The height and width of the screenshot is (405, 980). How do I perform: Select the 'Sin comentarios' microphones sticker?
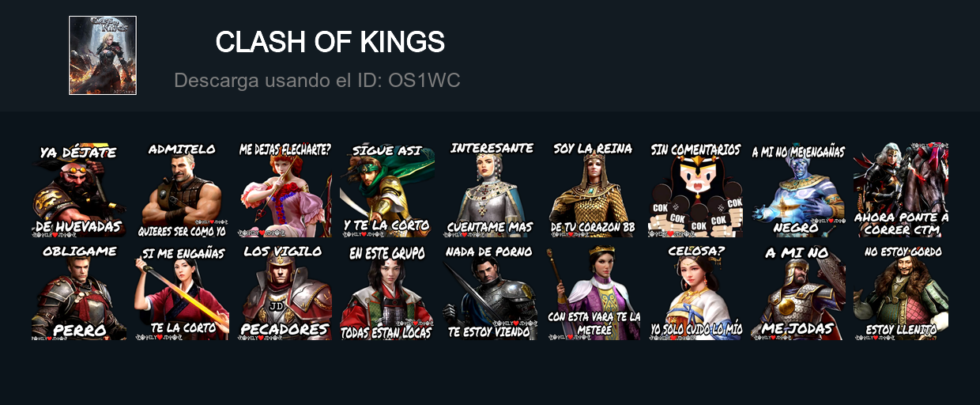[695, 190]
